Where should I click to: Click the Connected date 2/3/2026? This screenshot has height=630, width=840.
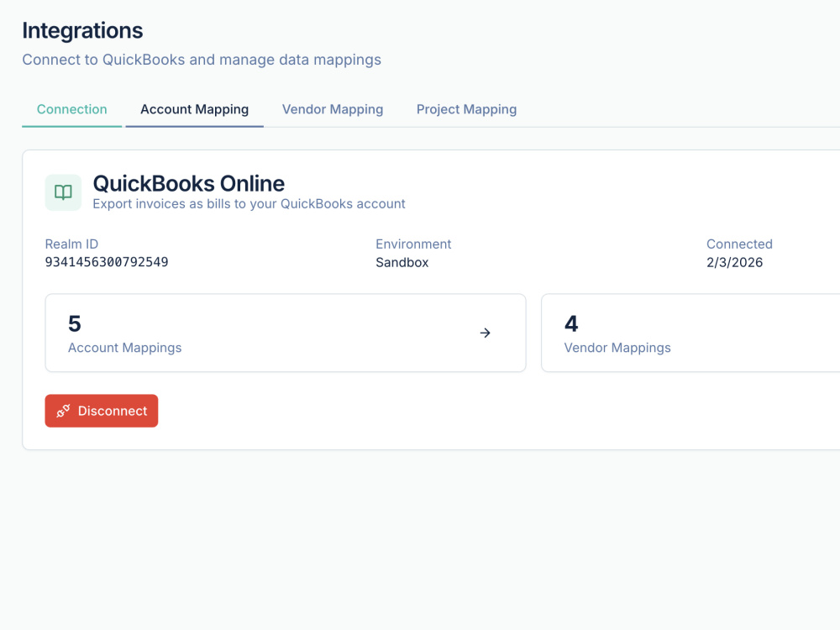click(734, 262)
